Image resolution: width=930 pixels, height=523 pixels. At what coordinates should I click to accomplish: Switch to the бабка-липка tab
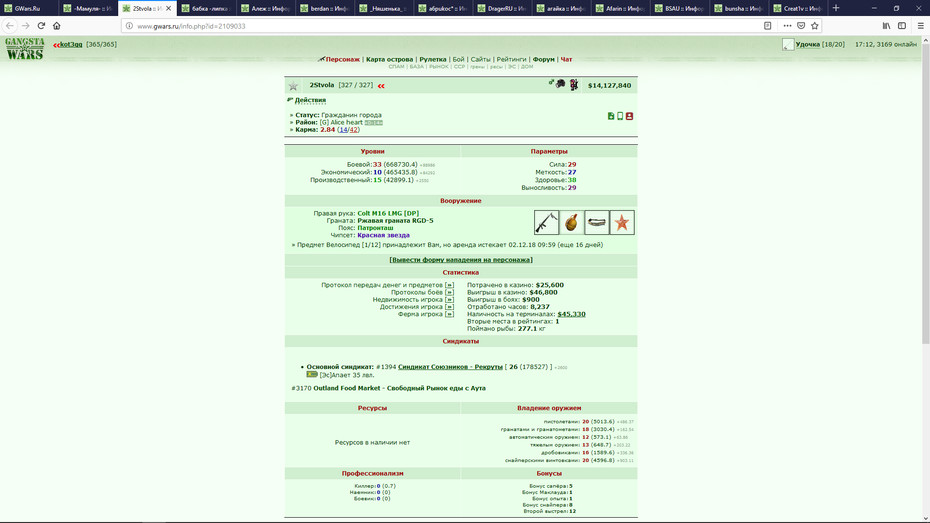pyautogui.click(x=206, y=8)
